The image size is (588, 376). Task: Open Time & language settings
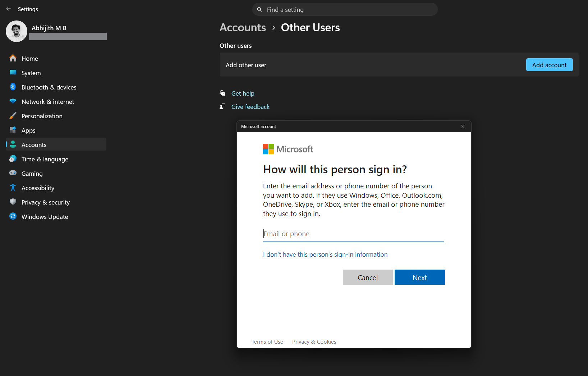click(x=45, y=159)
